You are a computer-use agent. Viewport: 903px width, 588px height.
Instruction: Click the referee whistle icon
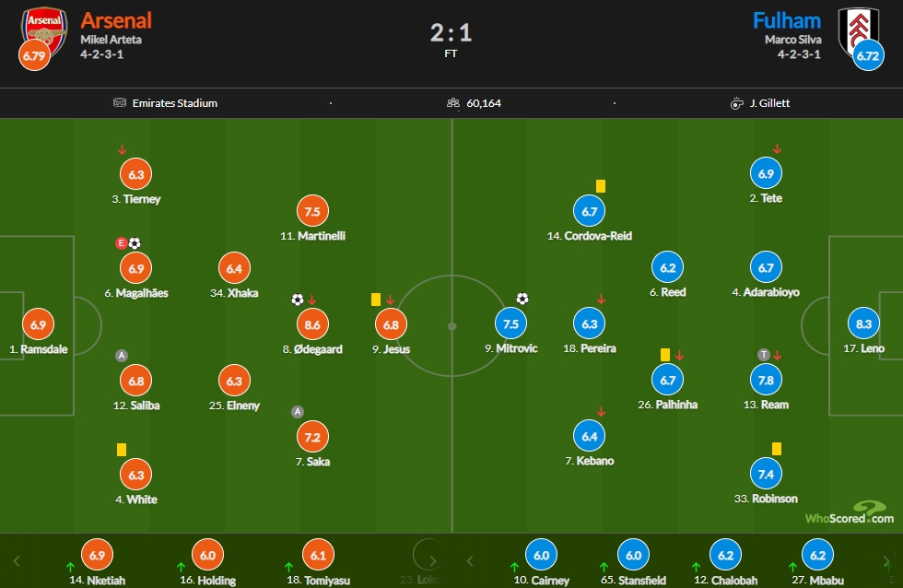tap(736, 103)
